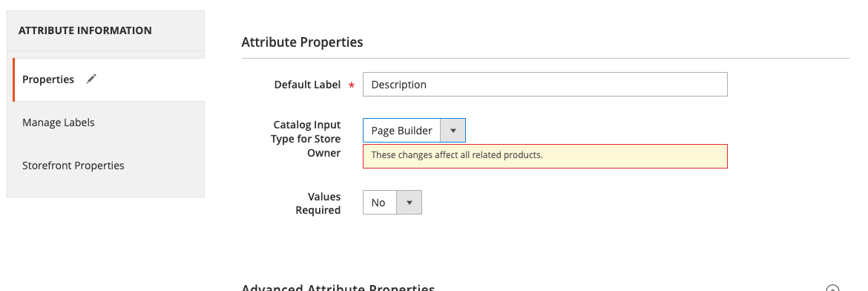Open the Catalog Input Type dropdown showing Page Builder
The height and width of the screenshot is (291, 868).
(414, 130)
